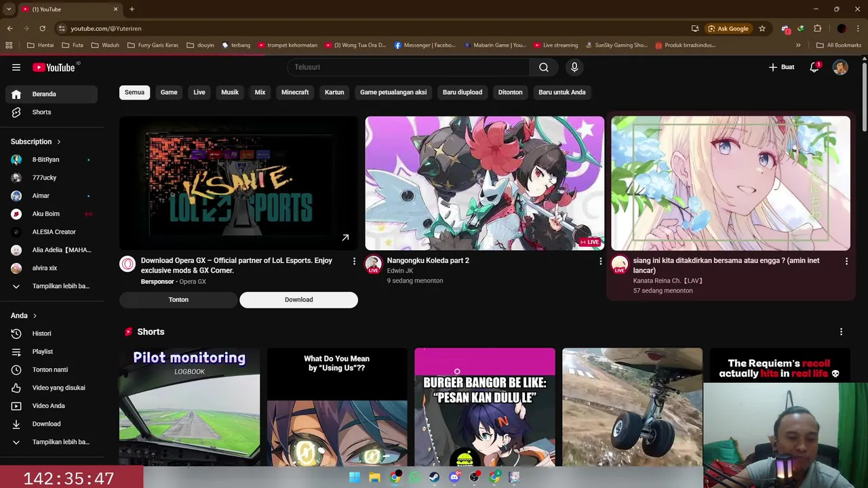Open the All Bookmarks folder
This screenshot has width=868, height=488.
point(839,45)
